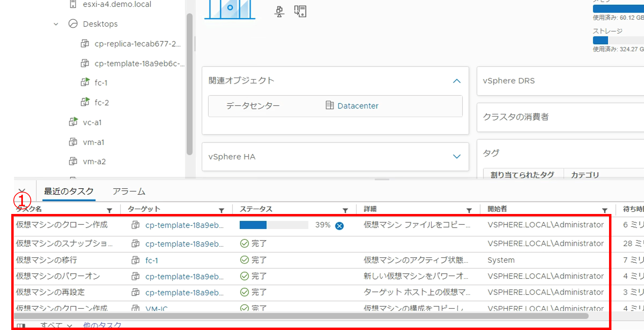The height and width of the screenshot is (330, 644).
Task: Expand the vSphere HA panel
Action: (457, 157)
